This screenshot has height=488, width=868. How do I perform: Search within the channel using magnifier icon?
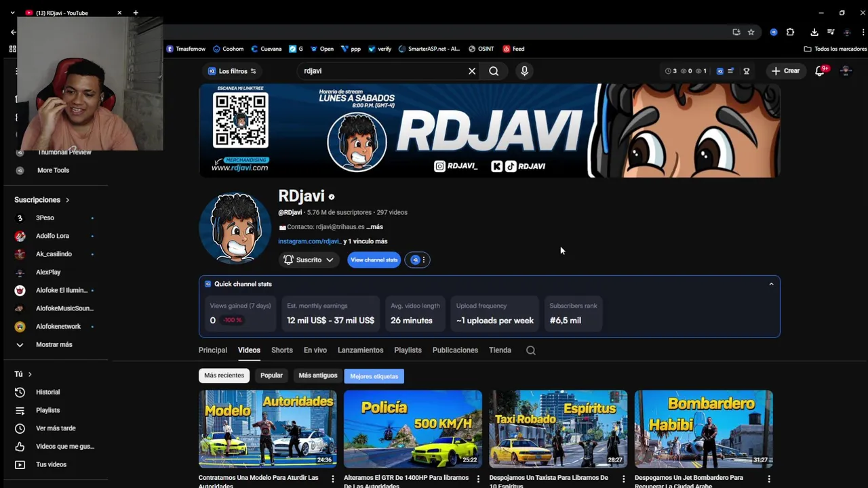[531, 350]
